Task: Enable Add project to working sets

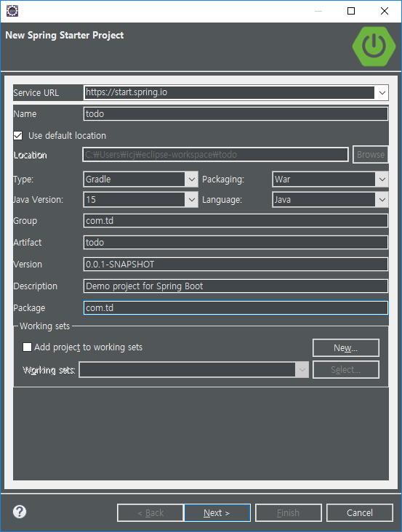Action: [x=27, y=347]
